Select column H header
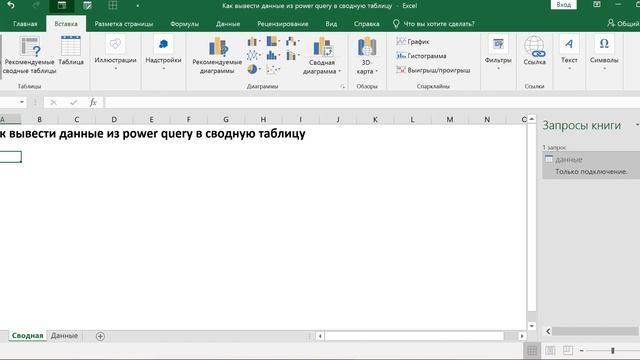This screenshot has width=640, height=360. click(263, 119)
